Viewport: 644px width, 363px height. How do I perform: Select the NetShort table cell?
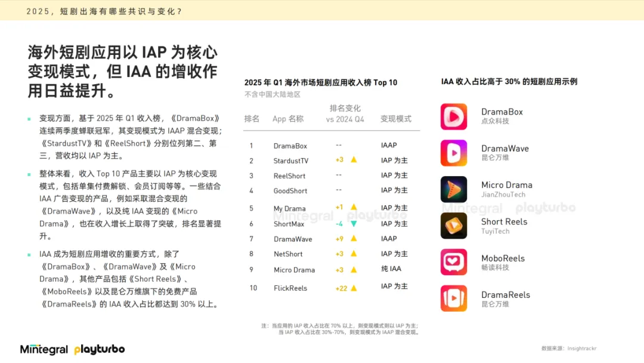pyautogui.click(x=288, y=254)
